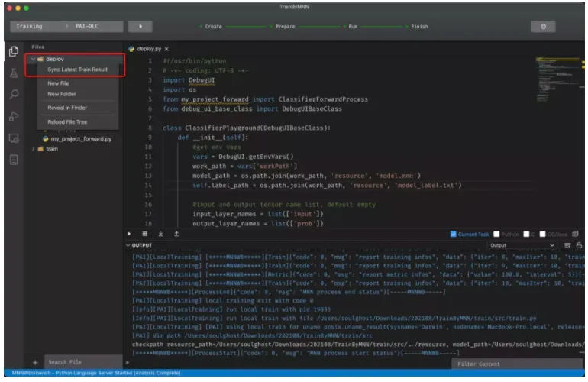Open the magnifier search sidebar icon
This screenshot has height=382, width=588.
click(14, 94)
